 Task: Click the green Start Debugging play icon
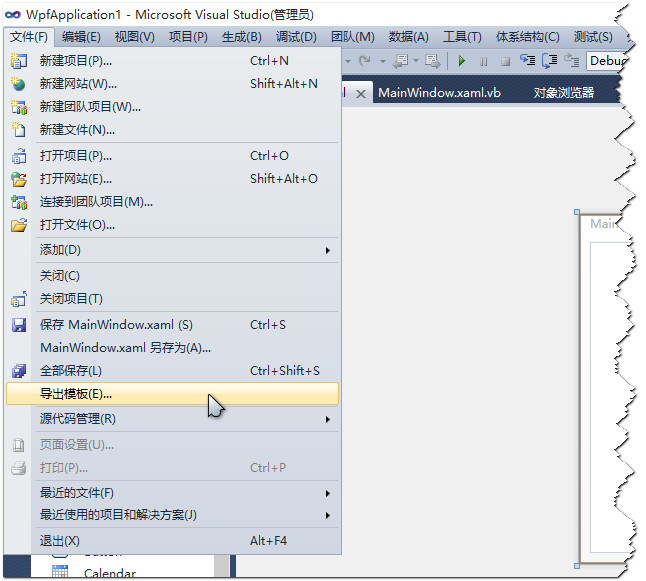coord(461,61)
